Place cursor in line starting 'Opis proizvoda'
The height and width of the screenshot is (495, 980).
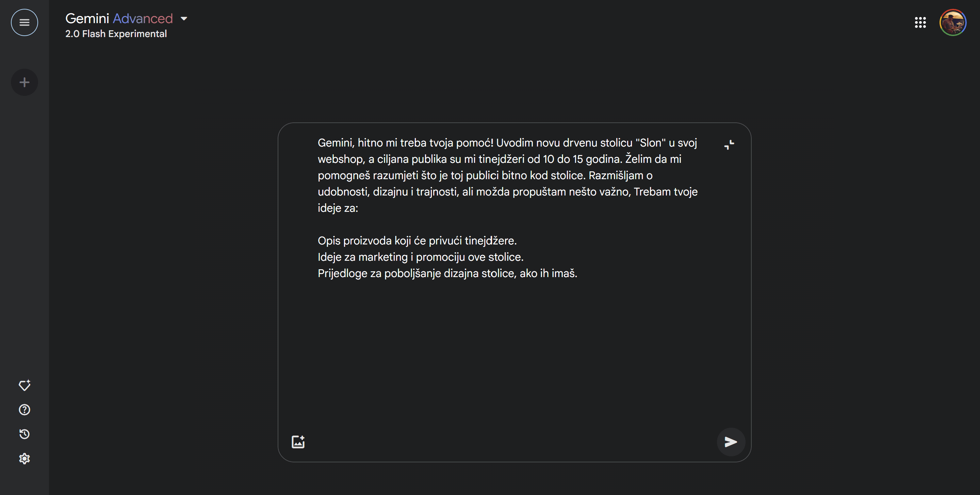tap(417, 241)
